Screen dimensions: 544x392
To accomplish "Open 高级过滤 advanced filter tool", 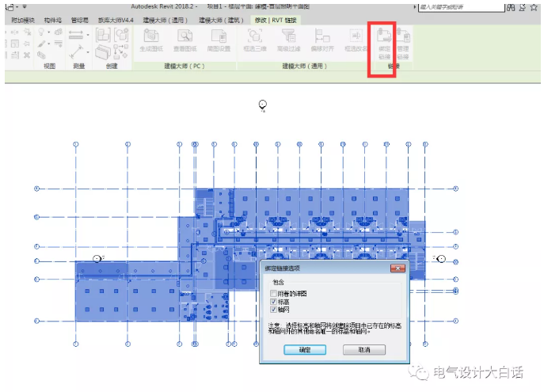I will click(288, 40).
